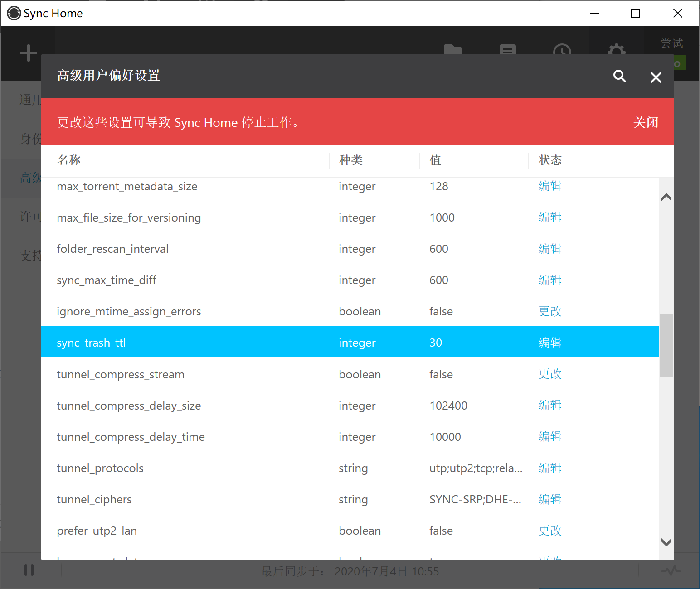Click the settings list scrollbar thumb
The image size is (700, 589).
(666, 345)
